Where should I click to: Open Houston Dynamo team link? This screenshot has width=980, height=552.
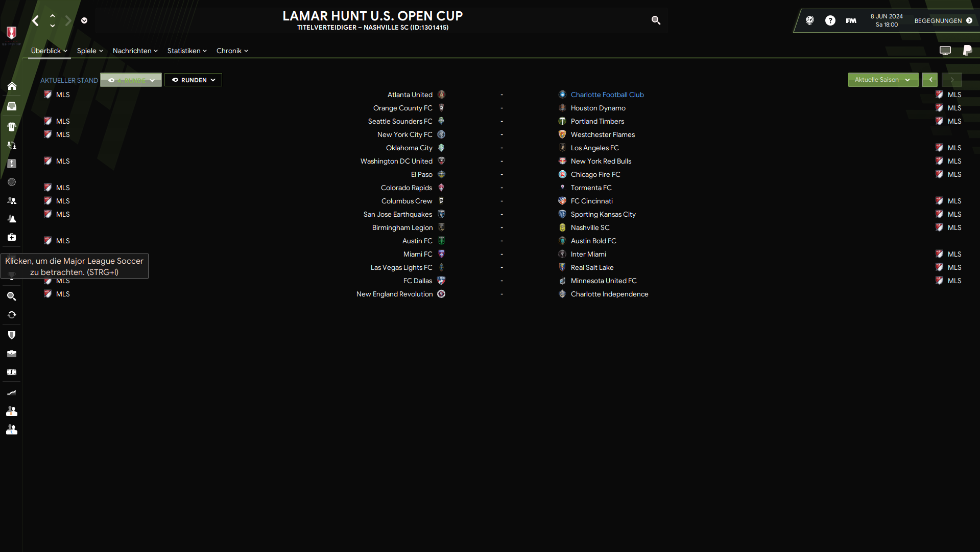(x=598, y=108)
